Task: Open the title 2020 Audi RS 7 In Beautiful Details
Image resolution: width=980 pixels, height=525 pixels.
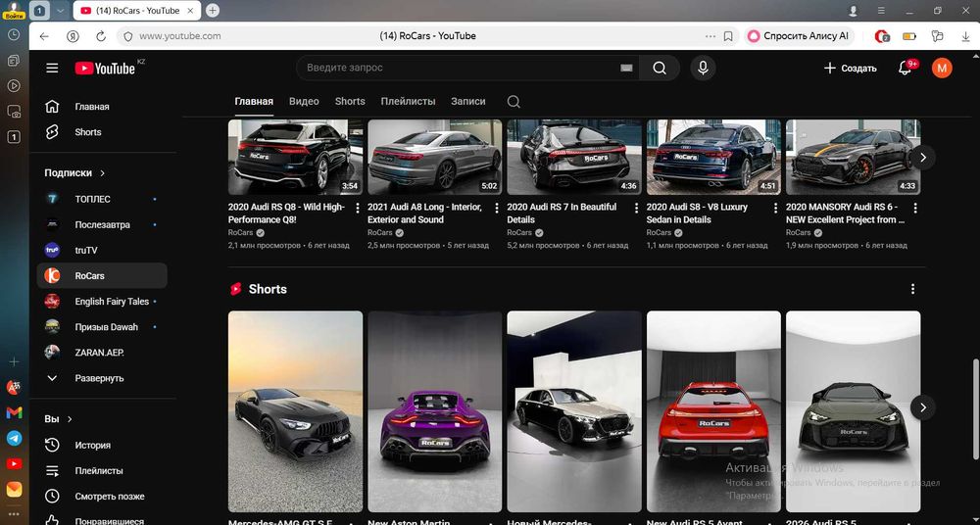Action: (x=562, y=214)
